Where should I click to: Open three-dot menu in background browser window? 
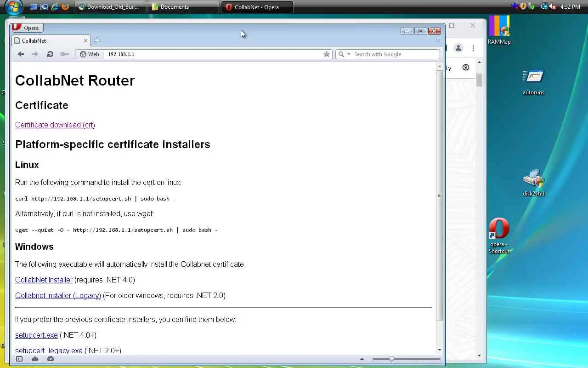tap(473, 48)
